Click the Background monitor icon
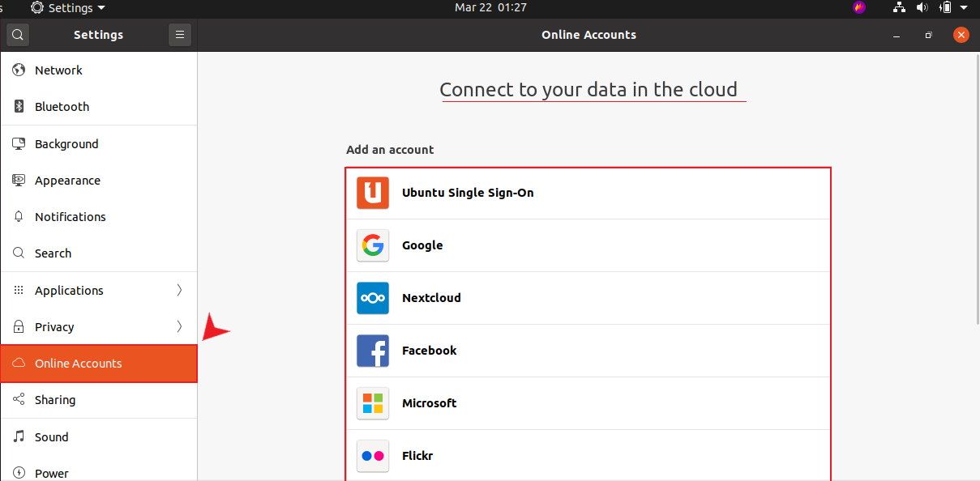Image resolution: width=980 pixels, height=481 pixels. 19,143
